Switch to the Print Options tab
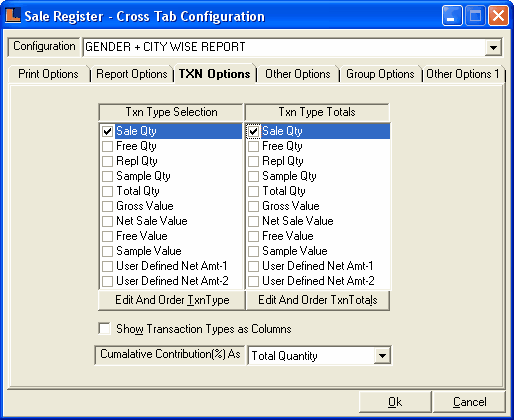Image resolution: width=514 pixels, height=420 pixels. [x=48, y=74]
